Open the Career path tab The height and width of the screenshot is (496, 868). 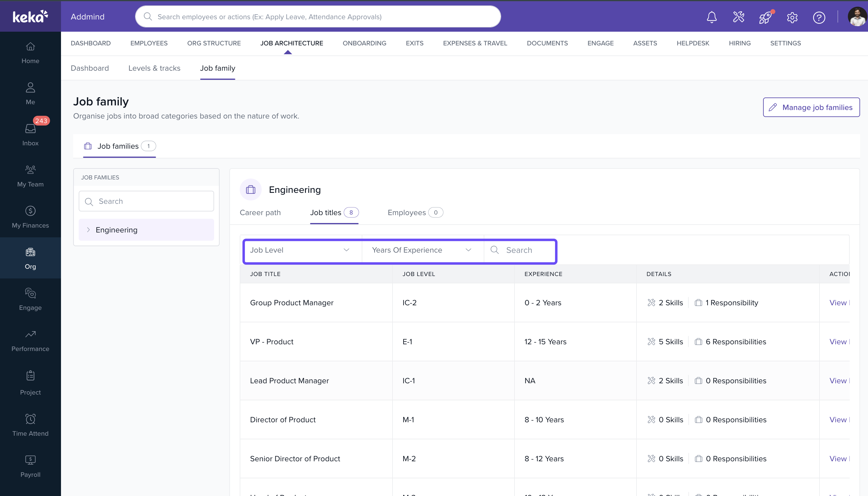[x=260, y=213]
